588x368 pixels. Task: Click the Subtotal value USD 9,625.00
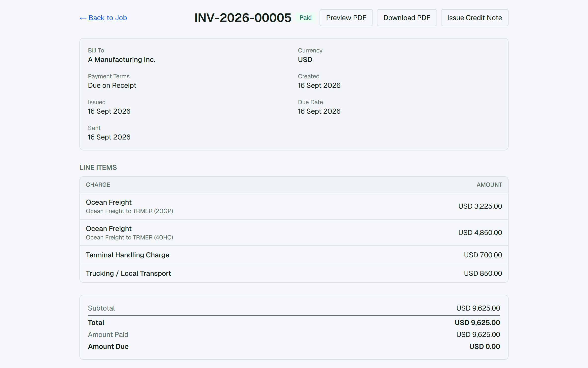(x=478, y=308)
